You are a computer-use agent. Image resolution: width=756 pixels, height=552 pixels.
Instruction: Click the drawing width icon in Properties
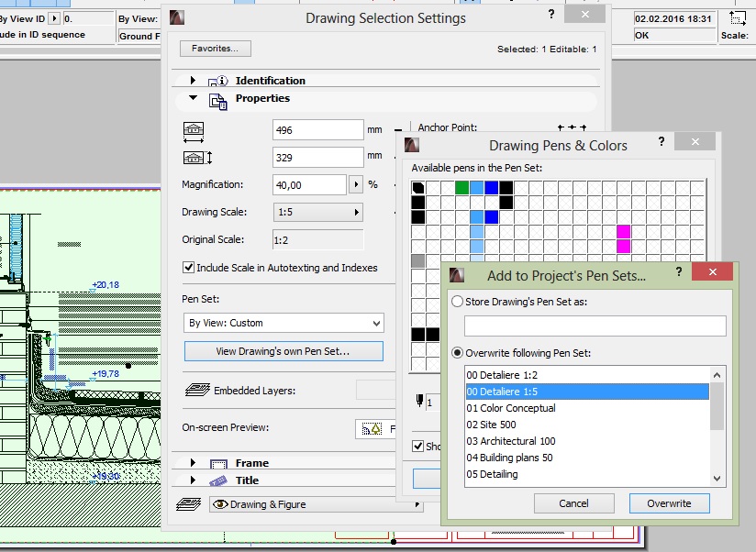(192, 130)
